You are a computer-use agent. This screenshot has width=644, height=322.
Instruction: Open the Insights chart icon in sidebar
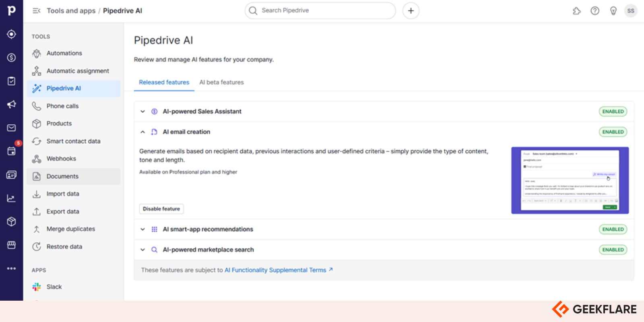(x=11, y=198)
